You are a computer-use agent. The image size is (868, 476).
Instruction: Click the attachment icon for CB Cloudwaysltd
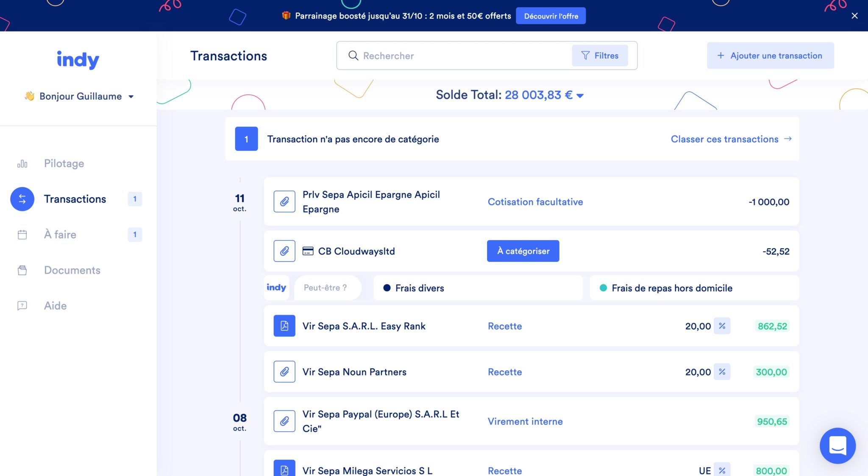(x=284, y=251)
